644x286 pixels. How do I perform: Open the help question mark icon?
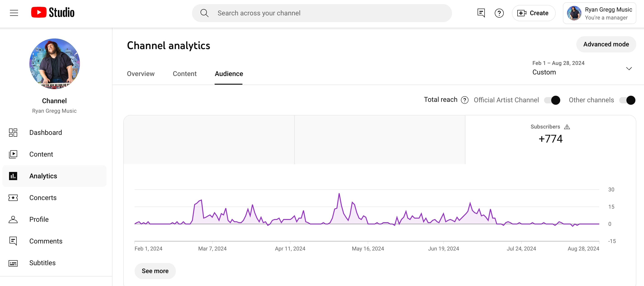(499, 13)
